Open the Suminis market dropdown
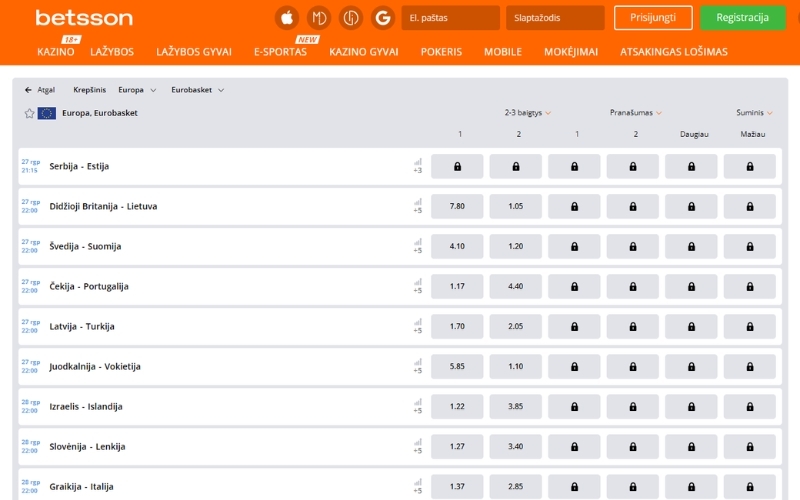The height and width of the screenshot is (500, 800). pos(754,113)
